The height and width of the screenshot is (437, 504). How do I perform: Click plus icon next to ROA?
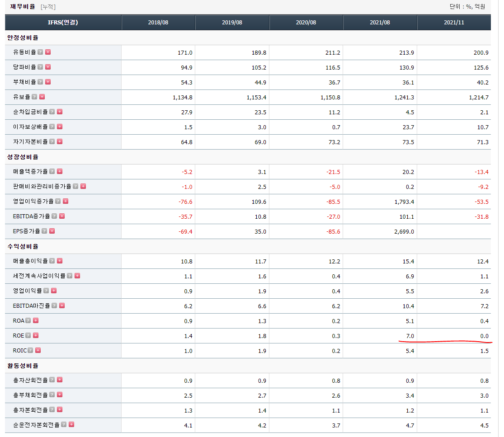point(36,321)
